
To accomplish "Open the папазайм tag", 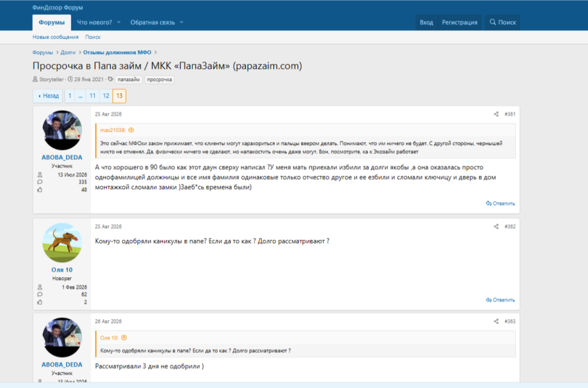I will click(129, 79).
